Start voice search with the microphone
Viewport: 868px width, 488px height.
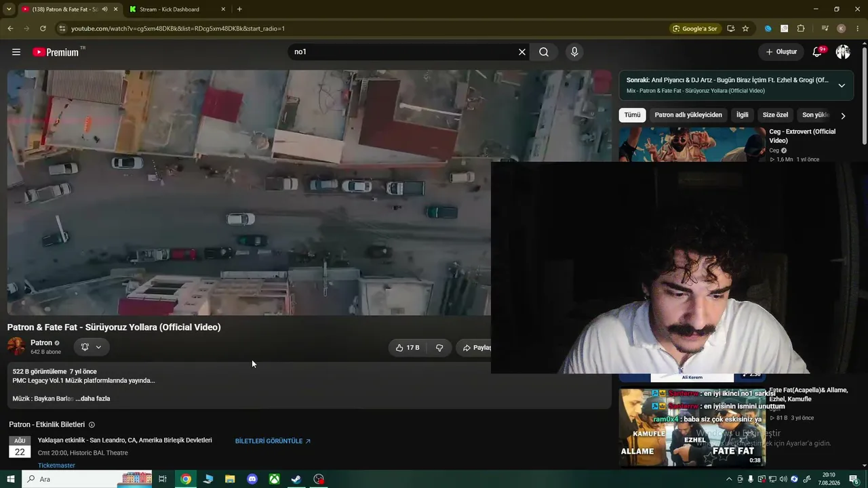click(574, 52)
